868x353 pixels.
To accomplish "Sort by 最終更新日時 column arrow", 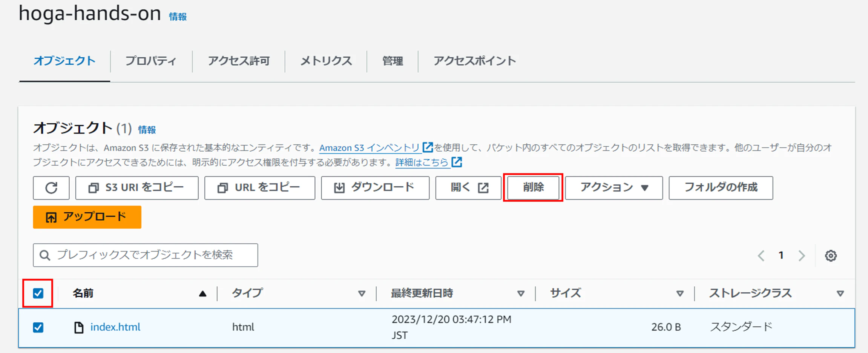I will pos(521,293).
